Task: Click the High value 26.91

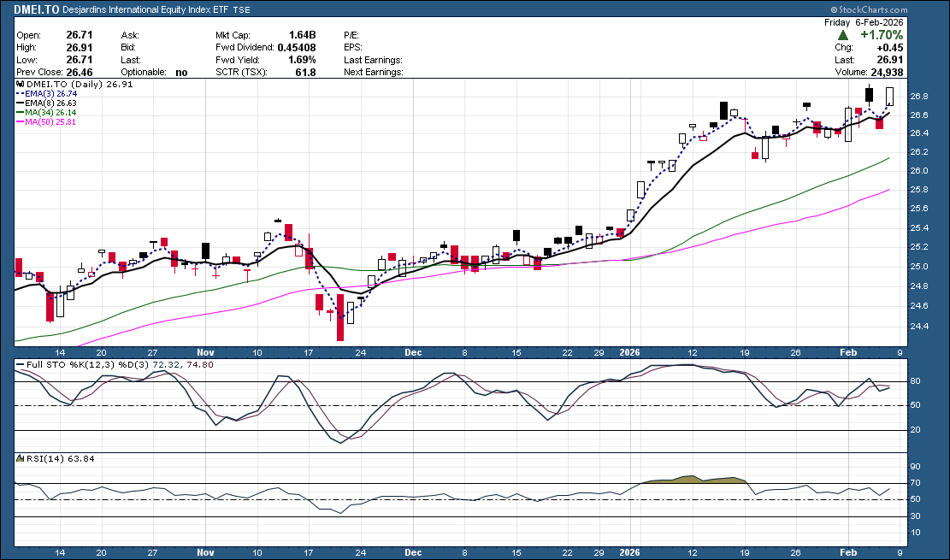Action: click(x=80, y=47)
